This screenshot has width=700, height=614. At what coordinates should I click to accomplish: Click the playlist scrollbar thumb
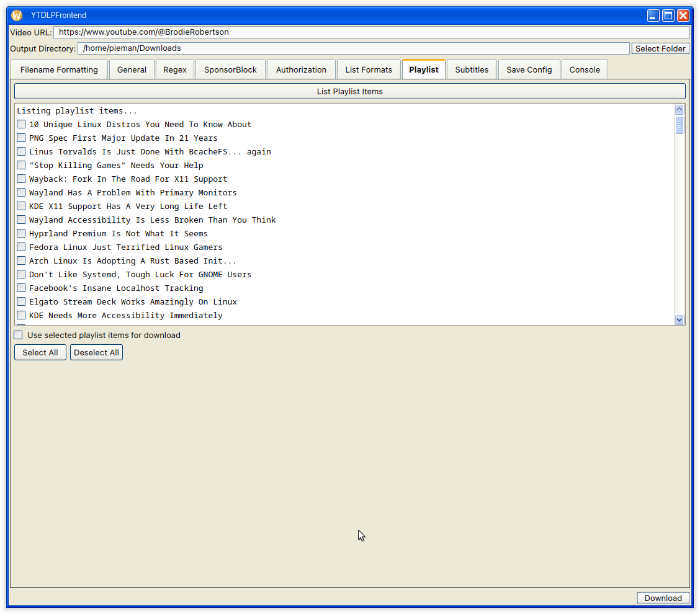(x=680, y=125)
